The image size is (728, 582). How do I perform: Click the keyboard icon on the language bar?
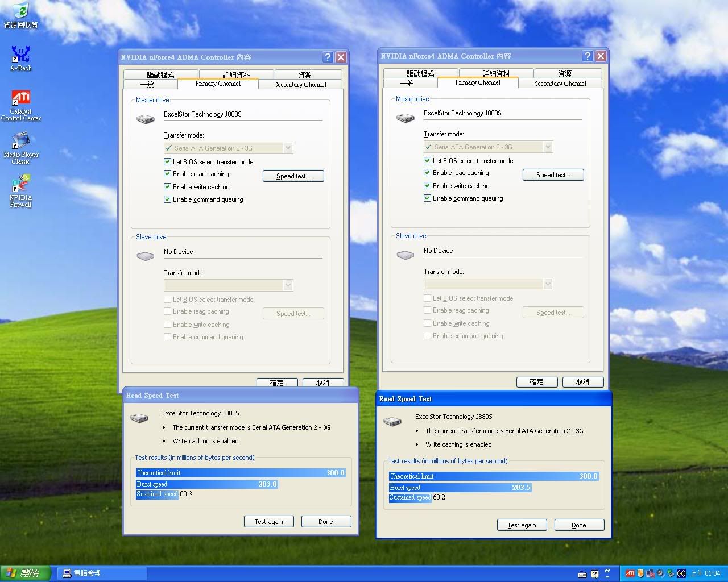pos(582,574)
